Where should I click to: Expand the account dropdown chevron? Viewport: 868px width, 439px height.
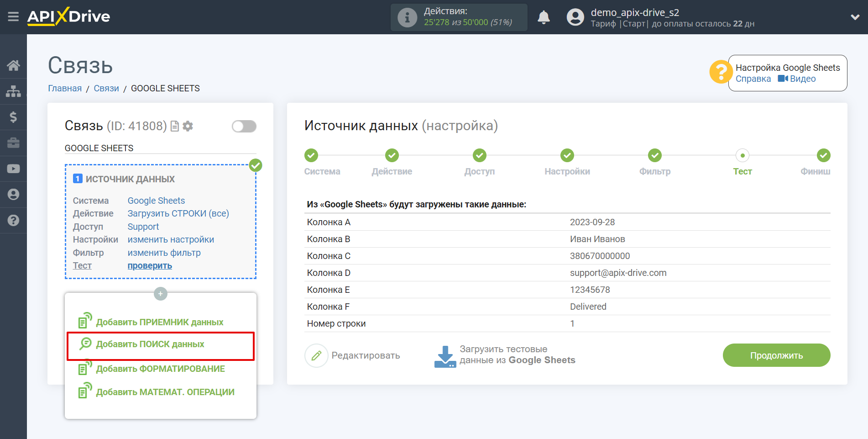click(855, 17)
